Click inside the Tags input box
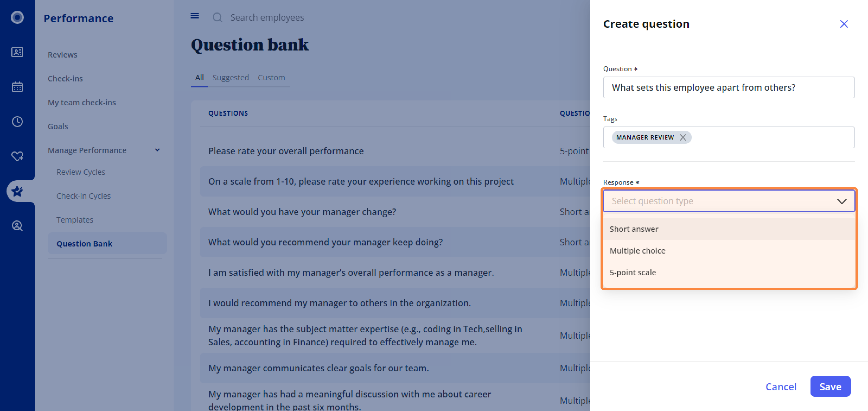The width and height of the screenshot is (868, 411). [729, 137]
